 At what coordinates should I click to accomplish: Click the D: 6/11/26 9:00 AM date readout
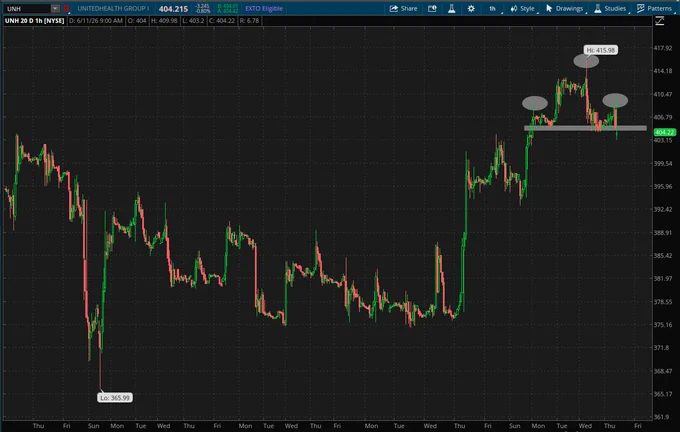[x=96, y=20]
